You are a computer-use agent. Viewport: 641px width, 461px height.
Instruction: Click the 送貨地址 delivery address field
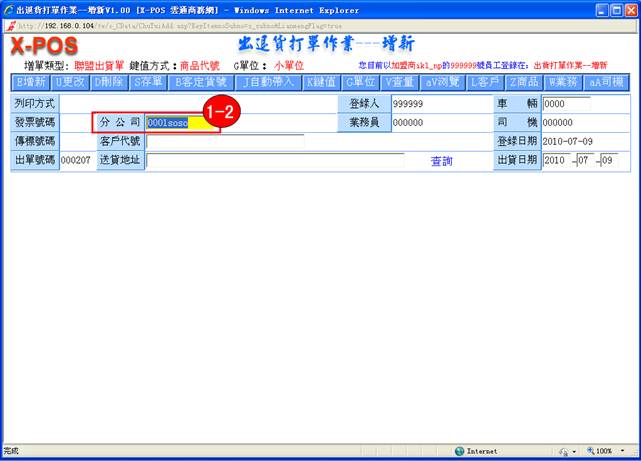click(x=275, y=161)
